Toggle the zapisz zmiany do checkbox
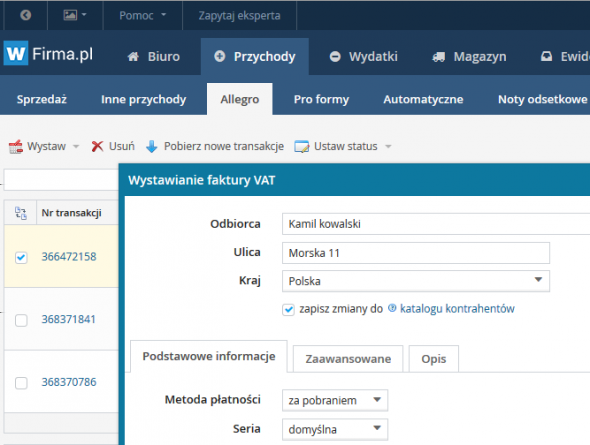The width and height of the screenshot is (590, 445). click(x=289, y=310)
